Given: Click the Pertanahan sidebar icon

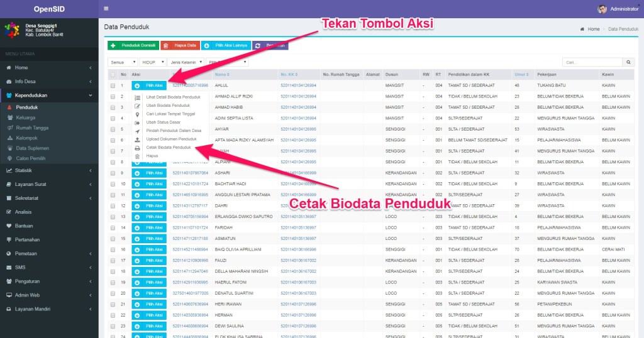Looking at the screenshot, I should click(x=9, y=240).
